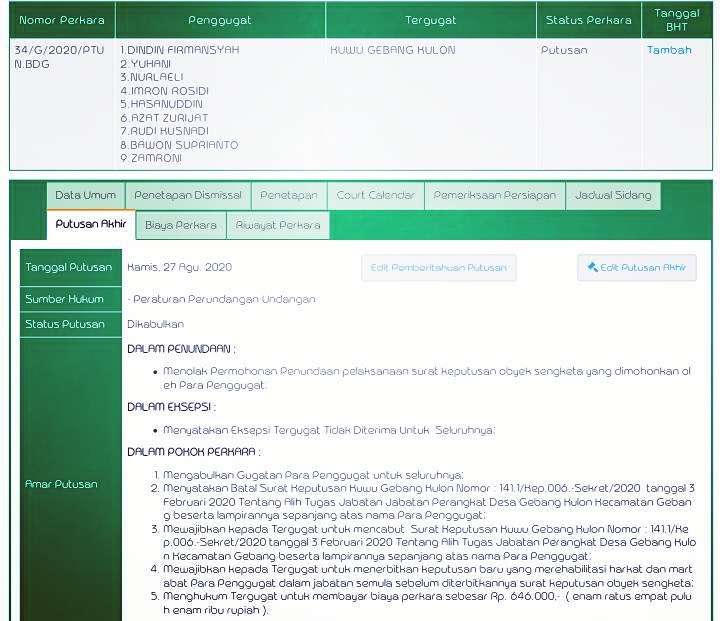
Task: Show the Jadwal Sidang tab
Action: tap(612, 195)
